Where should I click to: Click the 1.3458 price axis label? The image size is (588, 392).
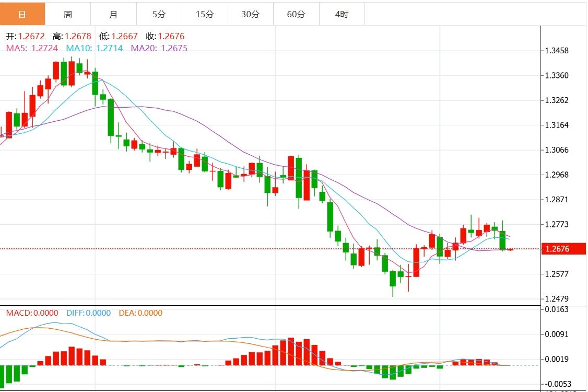click(x=556, y=51)
